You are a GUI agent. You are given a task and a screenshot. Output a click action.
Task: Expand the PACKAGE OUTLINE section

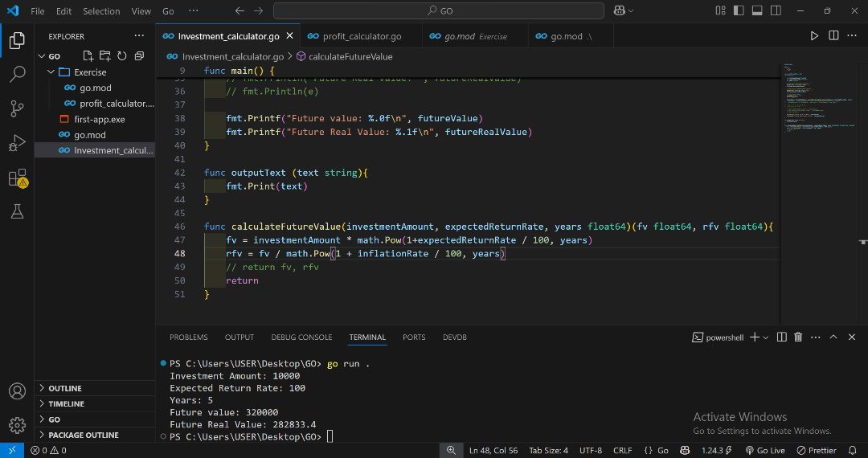click(95, 435)
